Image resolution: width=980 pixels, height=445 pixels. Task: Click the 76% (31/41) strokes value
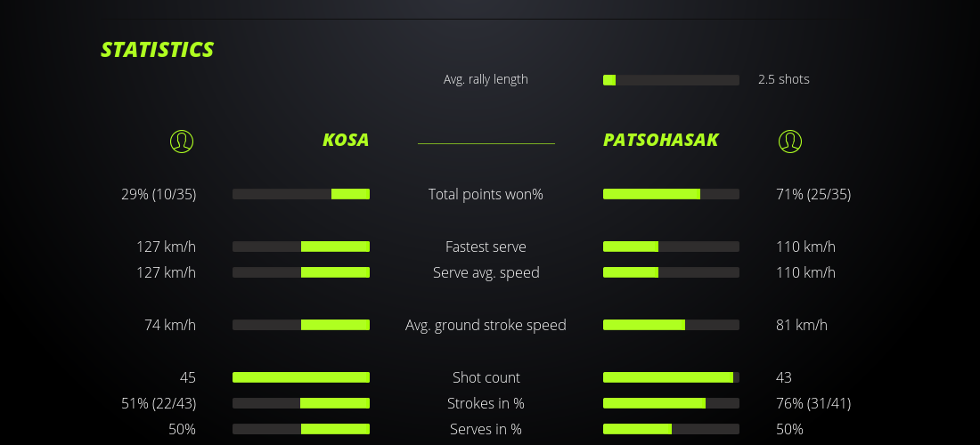tap(813, 403)
